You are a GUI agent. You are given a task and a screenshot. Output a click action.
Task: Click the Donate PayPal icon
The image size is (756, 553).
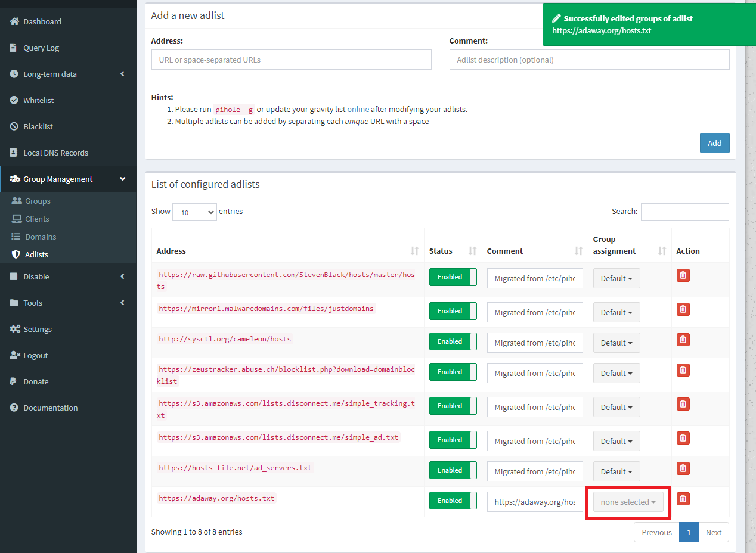tap(14, 381)
